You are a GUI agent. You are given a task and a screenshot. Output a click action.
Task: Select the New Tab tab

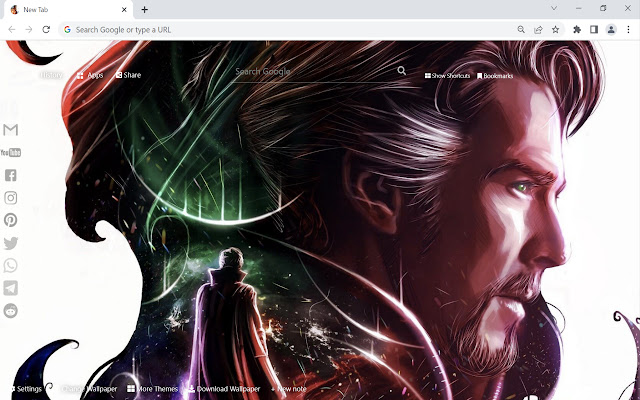69,10
